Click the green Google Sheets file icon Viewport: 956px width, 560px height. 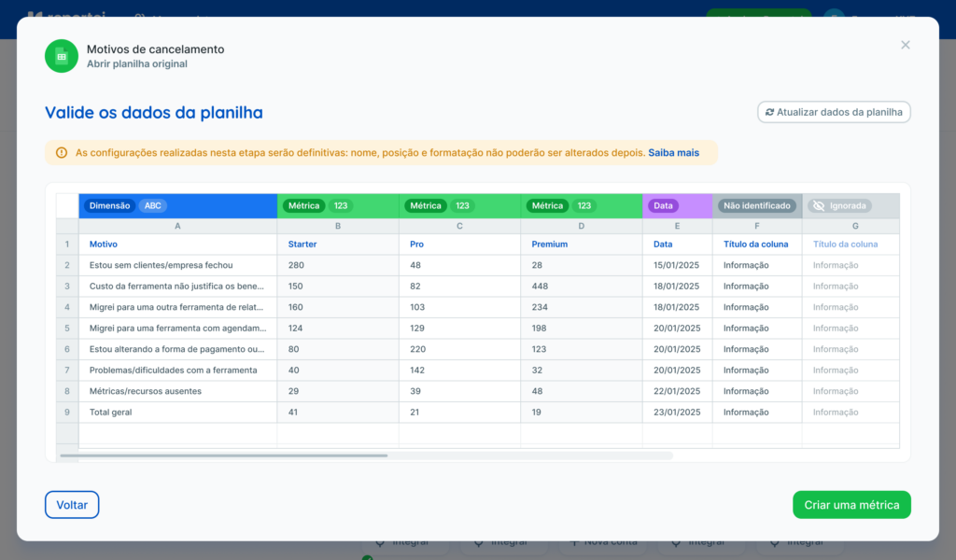(62, 56)
